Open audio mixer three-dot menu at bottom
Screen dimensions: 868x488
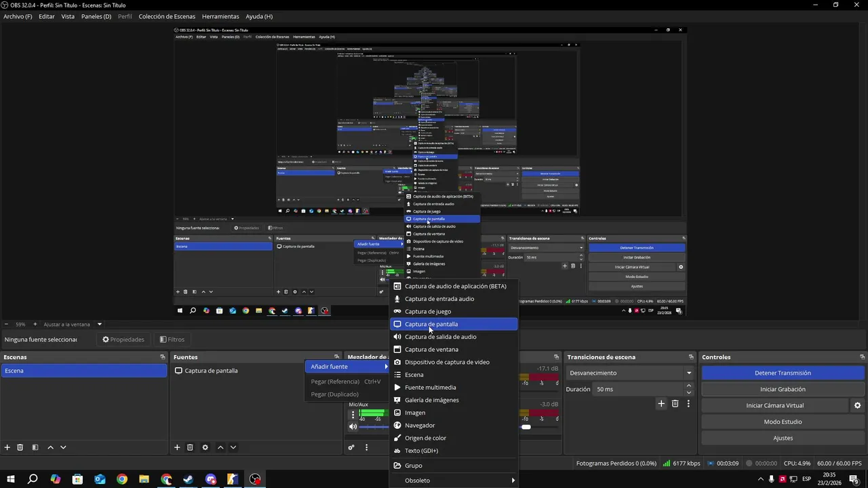click(367, 447)
